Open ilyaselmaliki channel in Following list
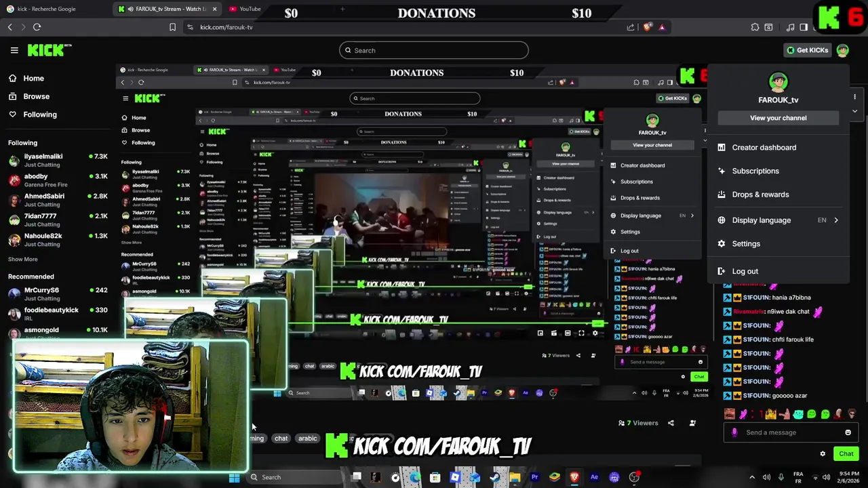 coord(58,160)
